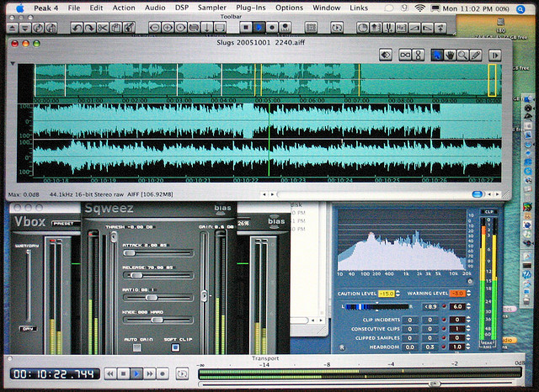Image resolution: width=539 pixels, height=392 pixels.
Task: Click the Sqweez Knee slider handle
Action: click(x=157, y=320)
